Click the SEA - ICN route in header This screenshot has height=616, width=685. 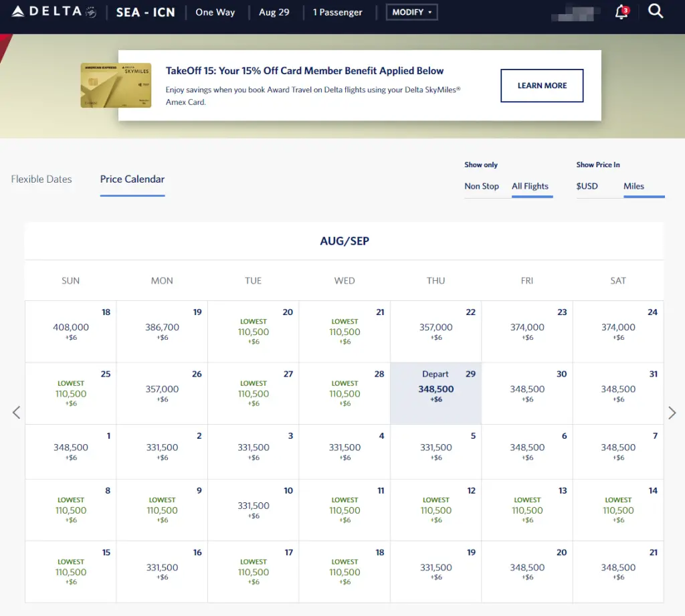tap(144, 12)
